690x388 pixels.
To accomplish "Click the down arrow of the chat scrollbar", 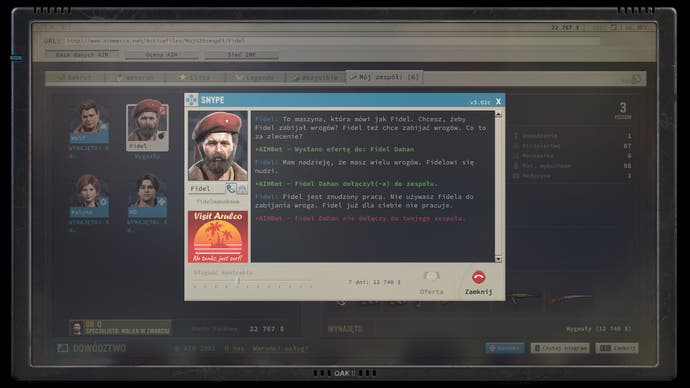I will [x=498, y=259].
